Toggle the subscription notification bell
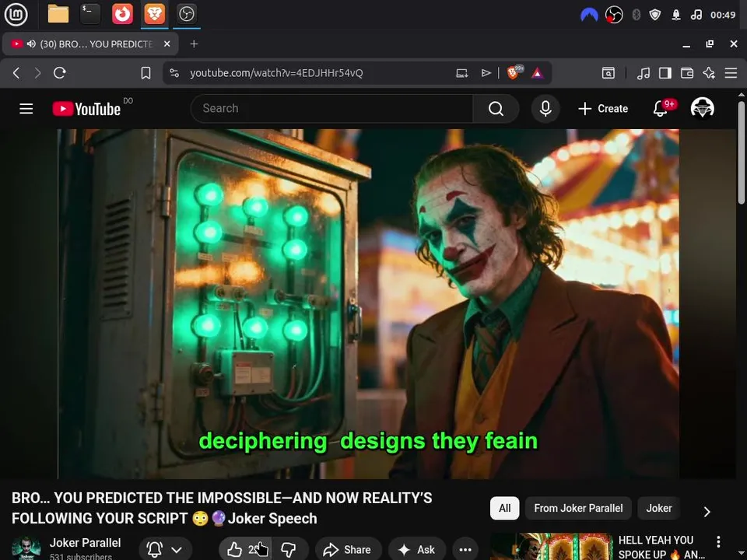 155,549
